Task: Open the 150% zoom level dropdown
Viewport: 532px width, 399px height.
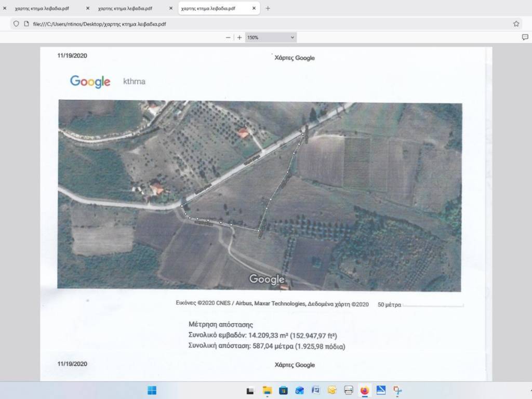Action: [x=271, y=37]
